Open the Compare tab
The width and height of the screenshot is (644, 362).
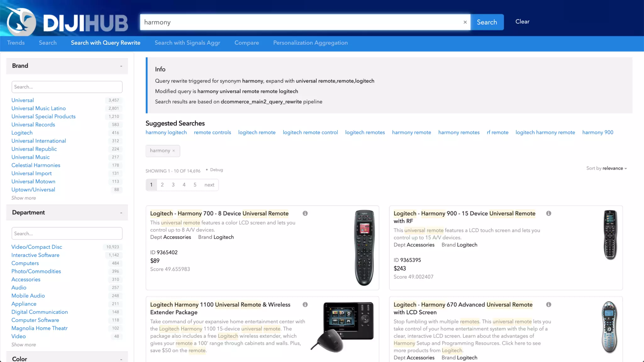[x=247, y=43]
